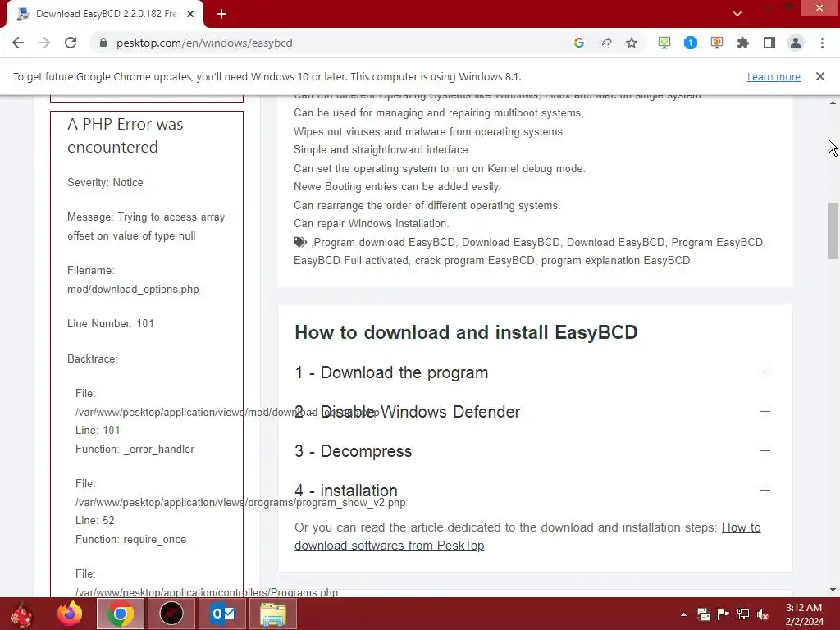Click the page vertical scrollbar thumb
Screen dimensions: 840x630
pyautogui.click(x=833, y=231)
